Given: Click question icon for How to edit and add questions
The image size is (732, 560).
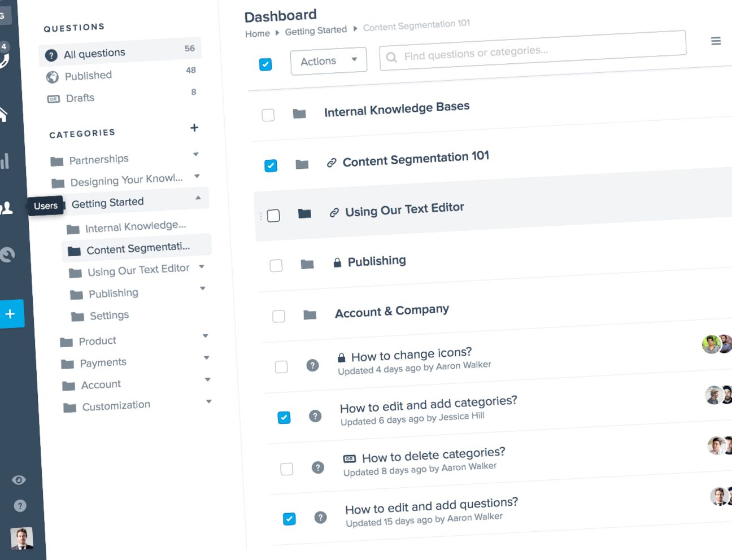Looking at the screenshot, I should tap(320, 517).
